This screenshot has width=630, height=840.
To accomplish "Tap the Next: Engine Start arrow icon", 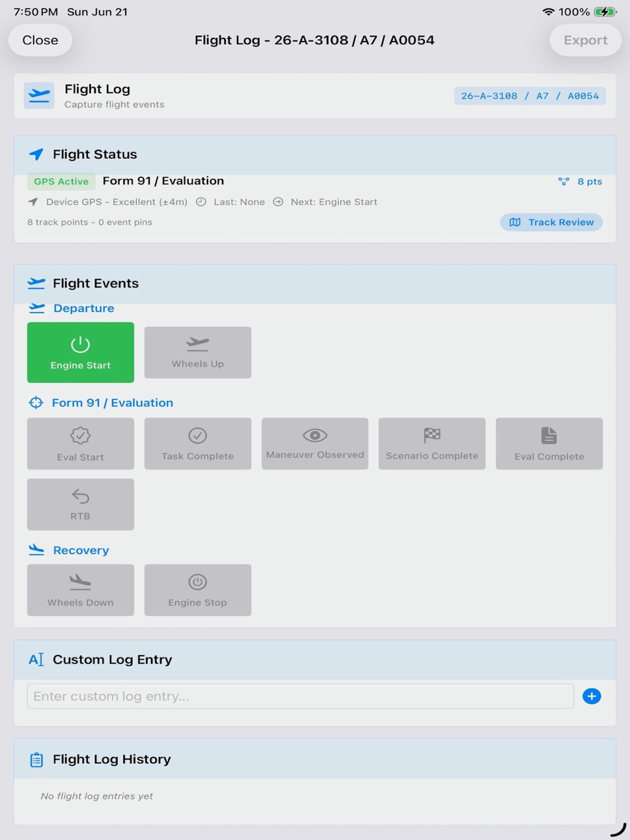I will click(x=278, y=202).
